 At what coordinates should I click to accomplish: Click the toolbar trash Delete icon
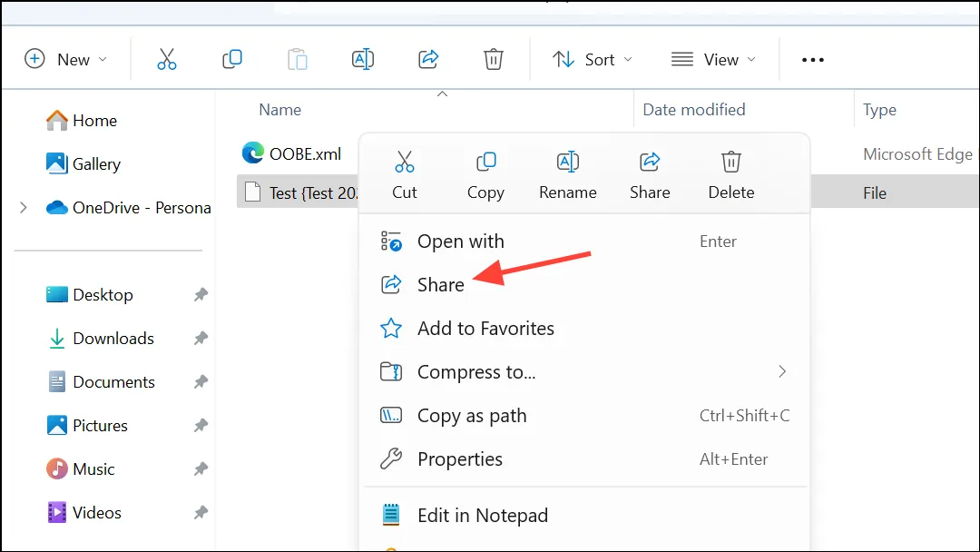(493, 59)
